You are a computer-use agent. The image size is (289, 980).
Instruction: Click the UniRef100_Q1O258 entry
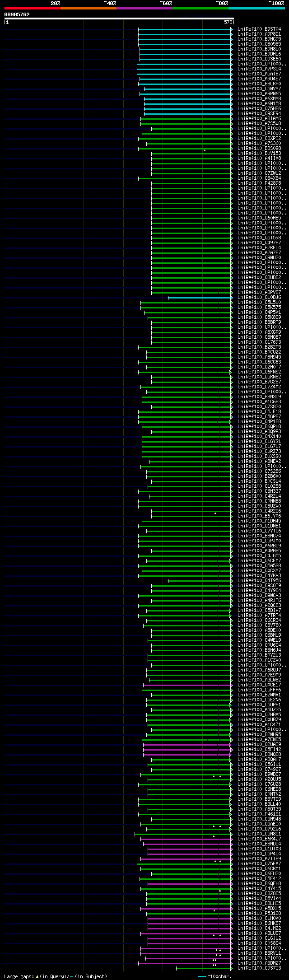(x=259, y=486)
